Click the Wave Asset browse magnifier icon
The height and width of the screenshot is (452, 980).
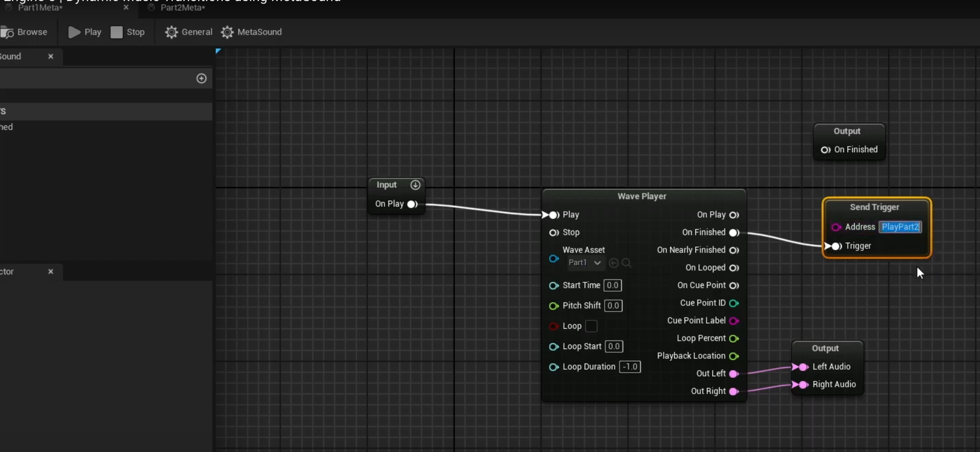click(627, 263)
